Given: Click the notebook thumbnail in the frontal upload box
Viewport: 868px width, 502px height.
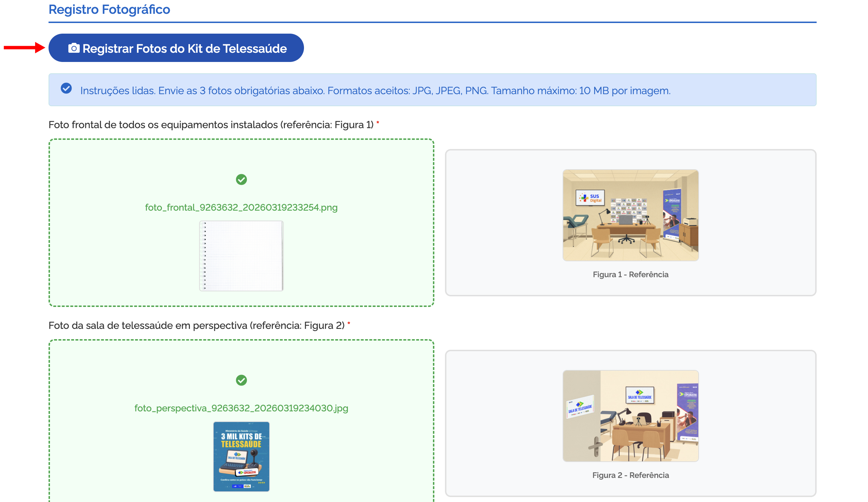Looking at the screenshot, I should click(x=241, y=255).
